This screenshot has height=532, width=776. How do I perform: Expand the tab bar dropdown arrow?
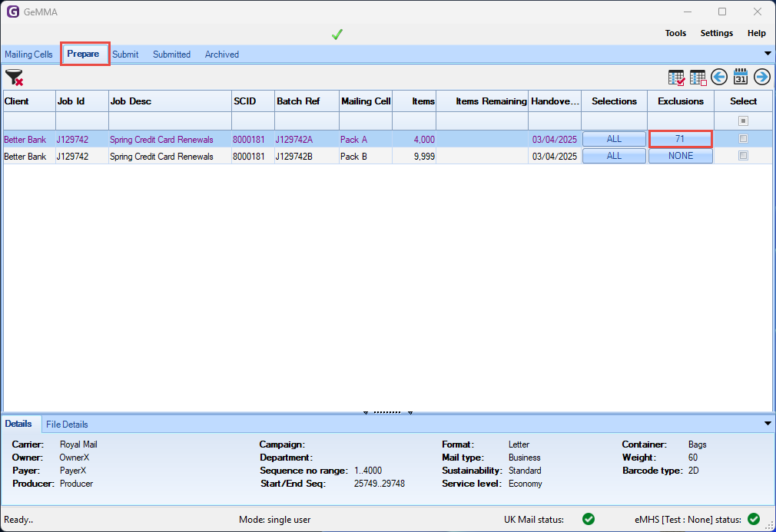(768, 54)
